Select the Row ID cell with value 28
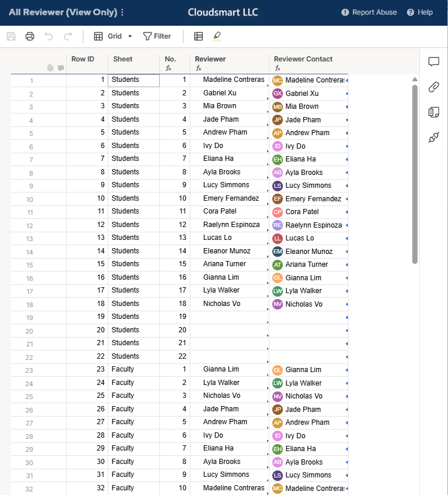Image resolution: width=448 pixels, height=495 pixels. [87, 436]
